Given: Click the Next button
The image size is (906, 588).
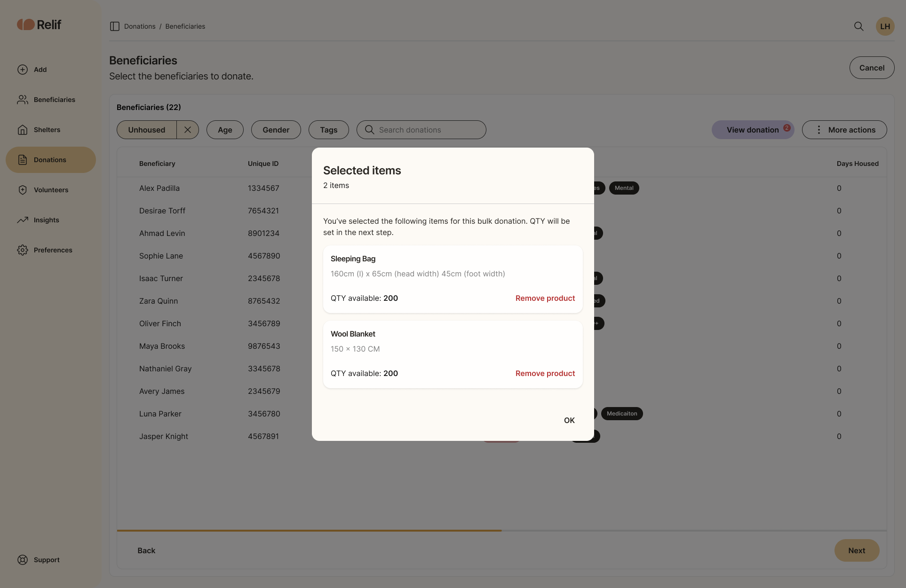Looking at the screenshot, I should pos(857,550).
